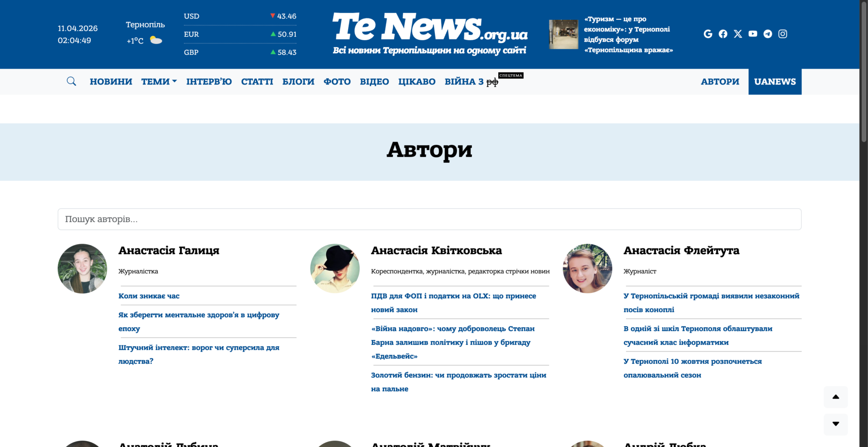Viewport: 868px width, 447px height.
Task: Open the Google News icon link
Action: click(708, 34)
